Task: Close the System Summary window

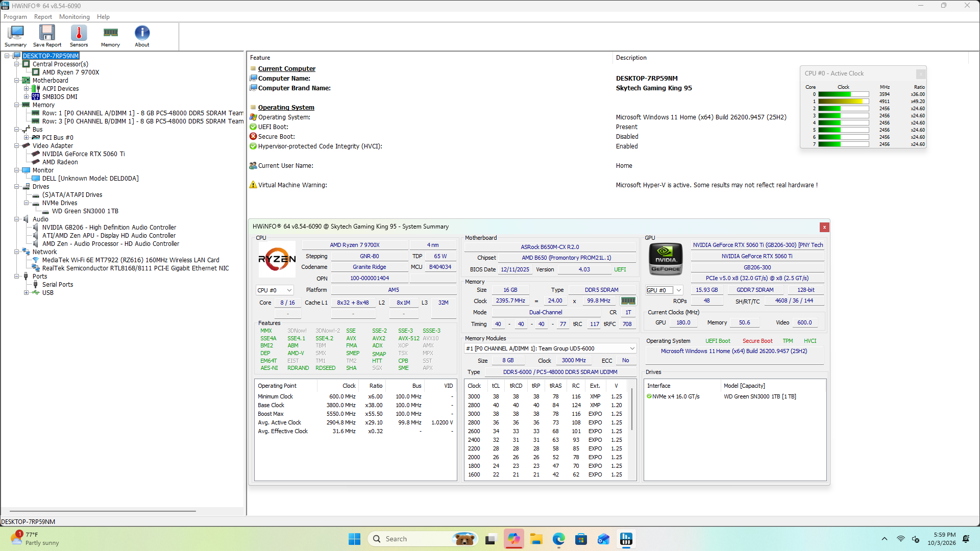Action: pos(824,227)
